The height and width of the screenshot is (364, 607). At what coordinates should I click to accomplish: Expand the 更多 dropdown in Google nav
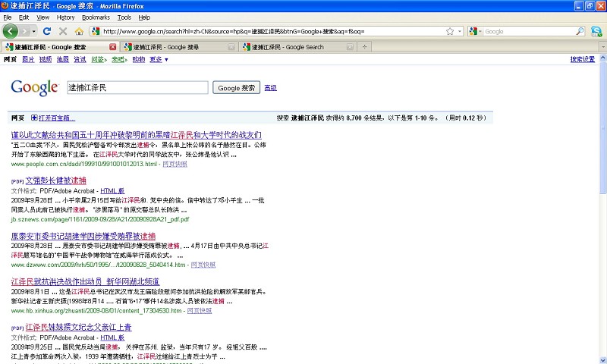[x=159, y=59]
